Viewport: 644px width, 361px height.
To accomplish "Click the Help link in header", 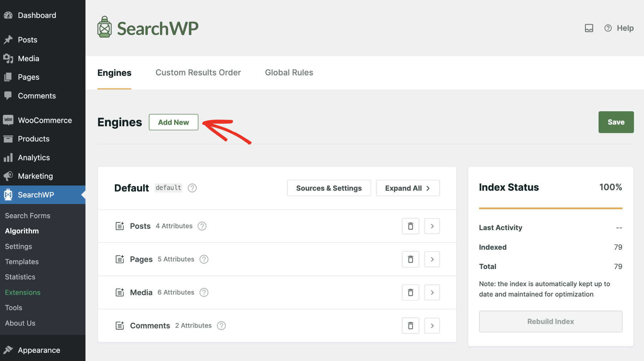I will [x=625, y=28].
